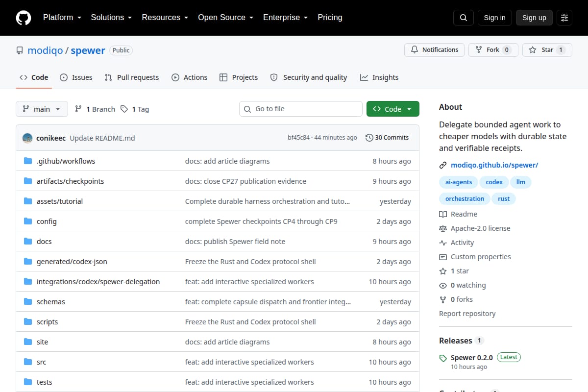Click the Pricing link
Viewport: 588px width, 392px height.
(x=330, y=18)
